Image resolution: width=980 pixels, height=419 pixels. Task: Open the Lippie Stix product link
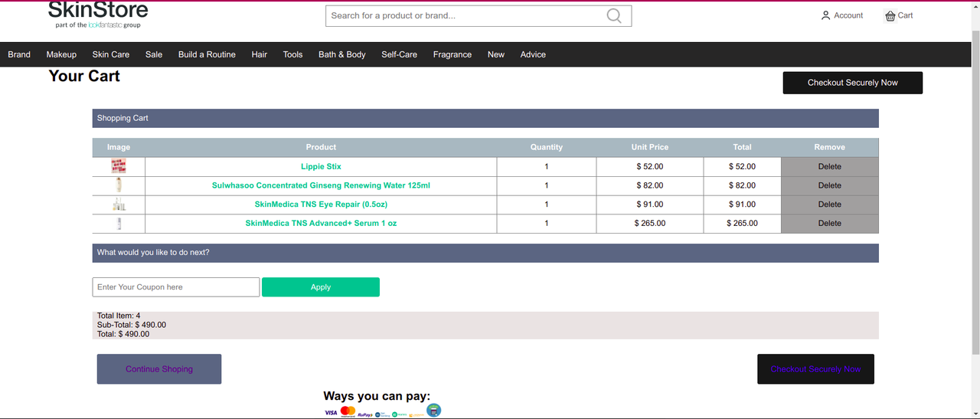pos(321,166)
